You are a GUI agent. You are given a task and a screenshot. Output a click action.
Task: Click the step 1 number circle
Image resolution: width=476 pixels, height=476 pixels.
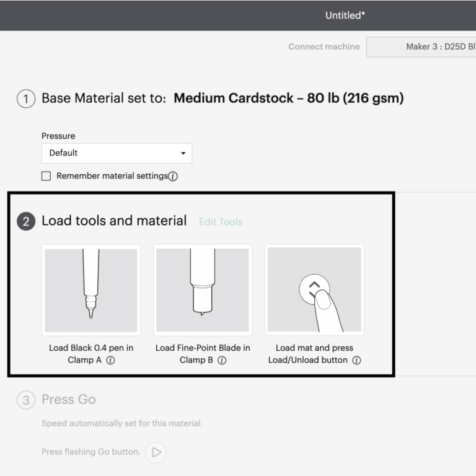pyautogui.click(x=25, y=99)
